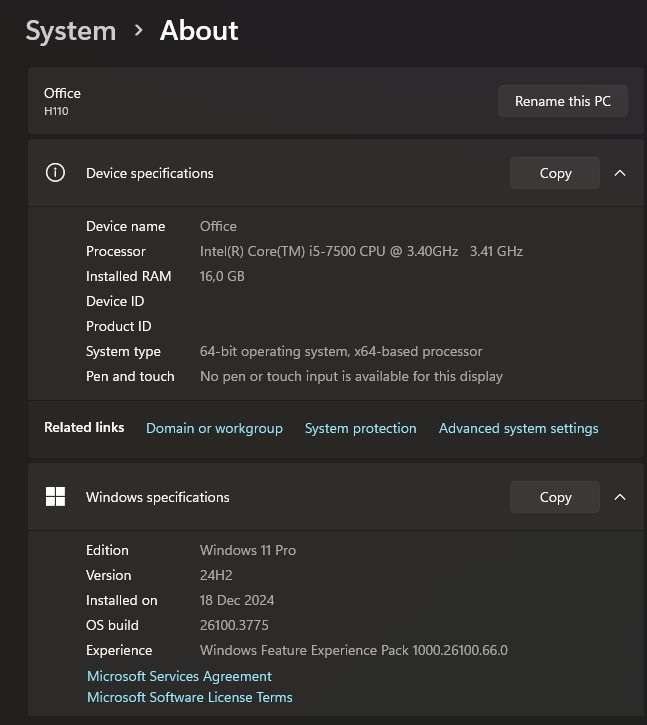The width and height of the screenshot is (647, 725).
Task: Click the Experience label
Action: (119, 651)
